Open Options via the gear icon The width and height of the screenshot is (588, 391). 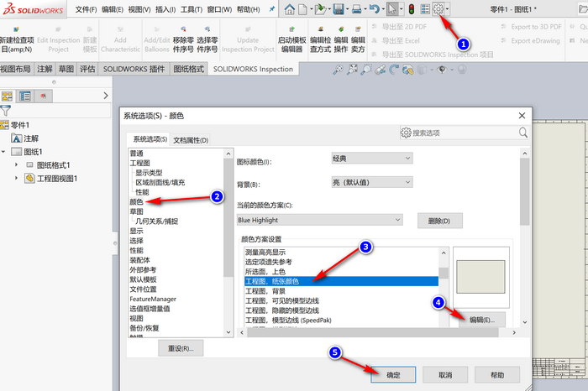click(x=438, y=9)
